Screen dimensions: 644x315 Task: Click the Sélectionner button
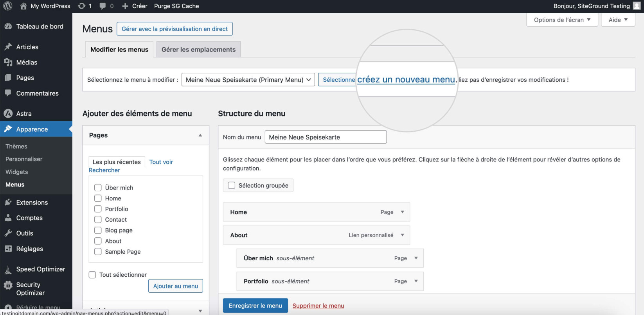[x=338, y=80]
